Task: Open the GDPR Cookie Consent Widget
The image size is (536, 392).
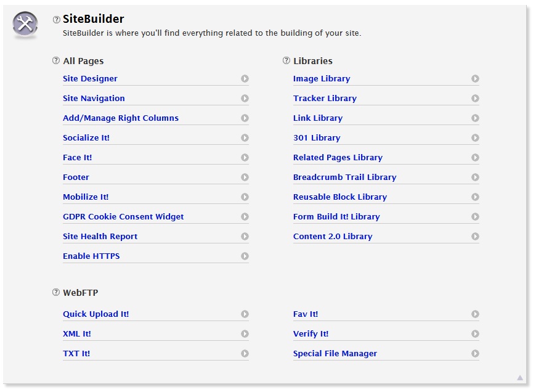Action: click(123, 217)
